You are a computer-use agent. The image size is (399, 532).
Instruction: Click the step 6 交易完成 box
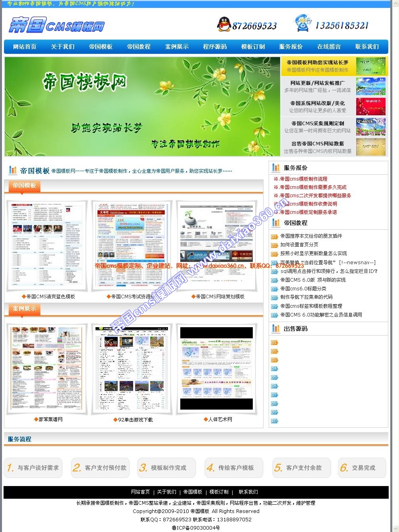(362, 468)
